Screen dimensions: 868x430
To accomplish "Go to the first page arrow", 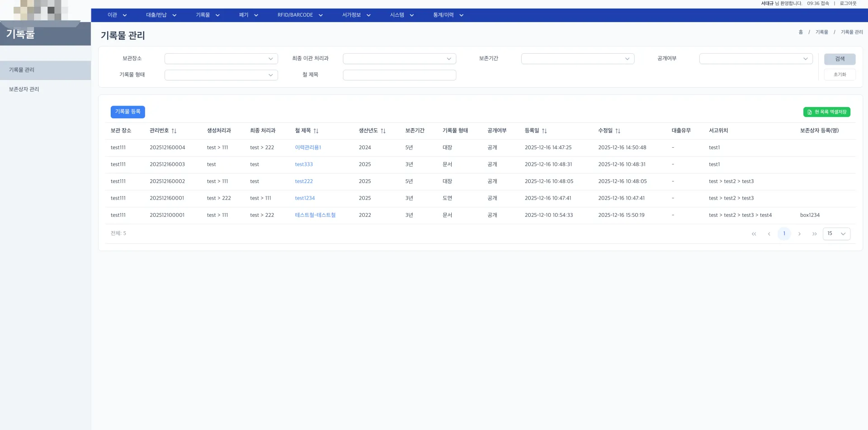I will [754, 234].
